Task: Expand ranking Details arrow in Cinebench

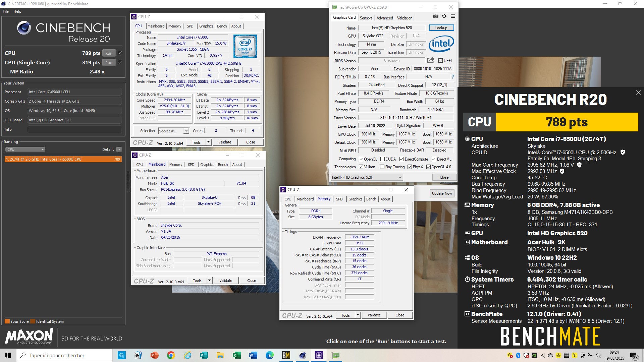Action: coord(119,149)
